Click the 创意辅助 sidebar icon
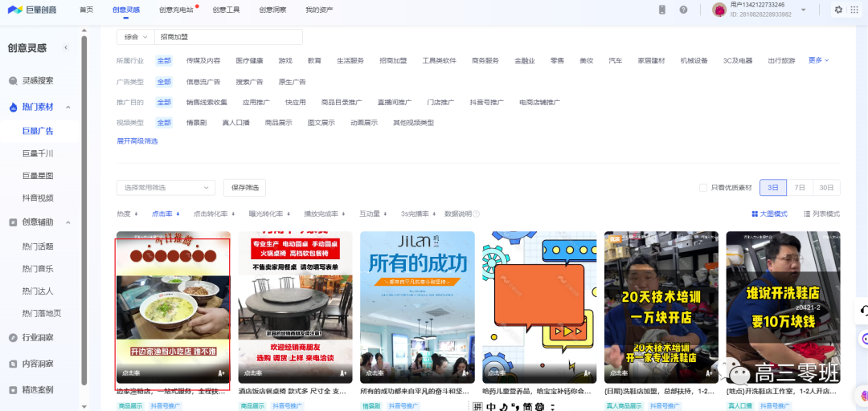 (14, 222)
